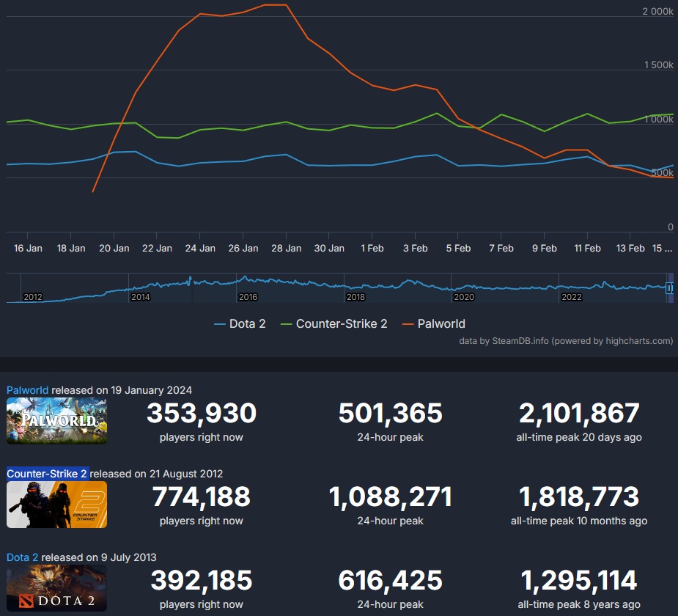Click 'released on 9 July 2013' text
This screenshot has width=678, height=616.
click(99, 557)
